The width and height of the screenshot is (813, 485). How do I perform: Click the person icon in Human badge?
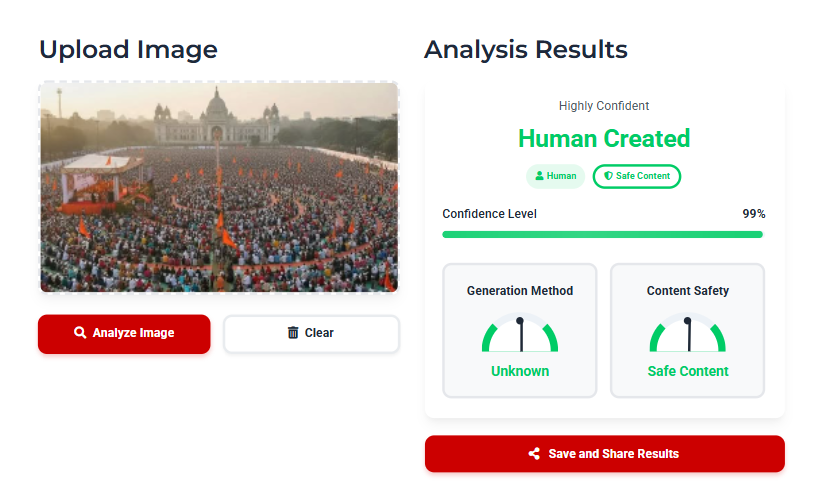[x=540, y=176]
